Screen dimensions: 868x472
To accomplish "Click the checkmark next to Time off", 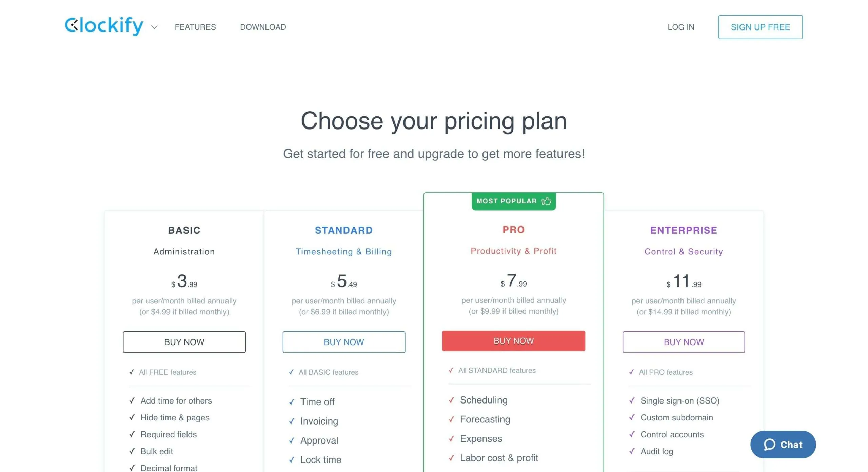I will (292, 402).
